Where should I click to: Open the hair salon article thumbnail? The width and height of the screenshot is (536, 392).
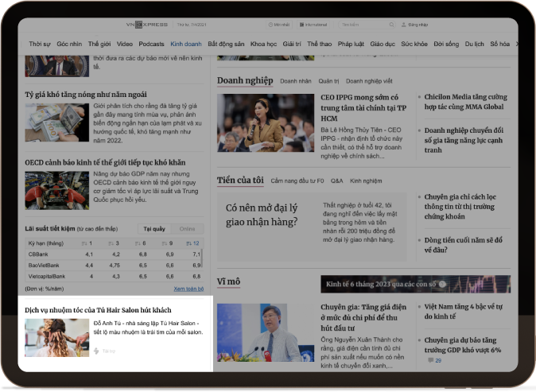click(x=56, y=337)
